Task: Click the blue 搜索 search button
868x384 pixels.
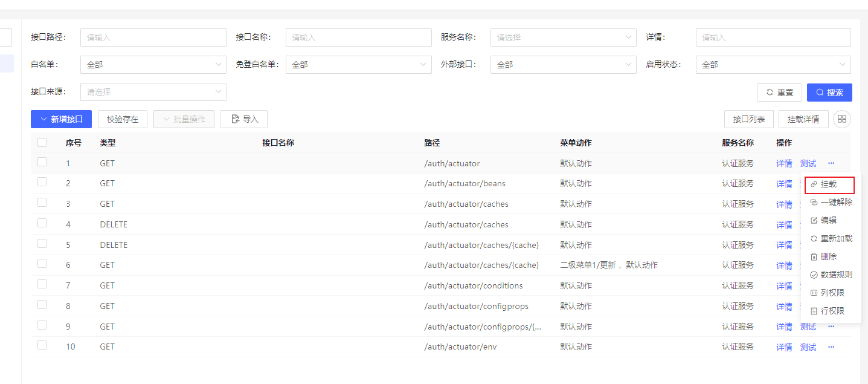Action: (x=829, y=93)
